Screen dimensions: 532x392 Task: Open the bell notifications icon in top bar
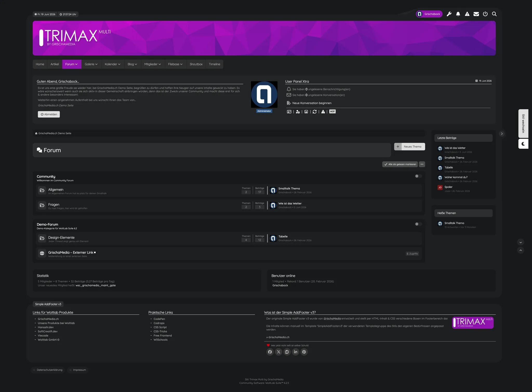click(458, 14)
